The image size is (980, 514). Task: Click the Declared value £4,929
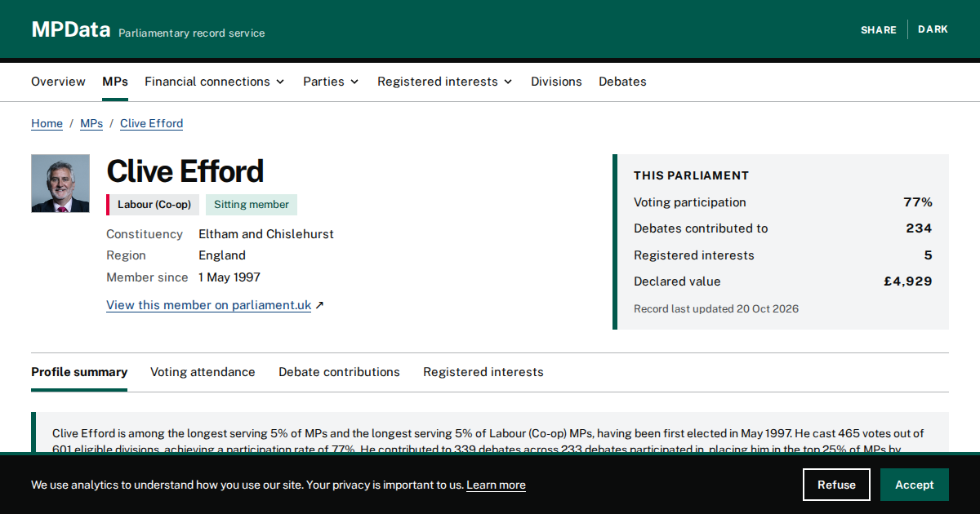[907, 281]
